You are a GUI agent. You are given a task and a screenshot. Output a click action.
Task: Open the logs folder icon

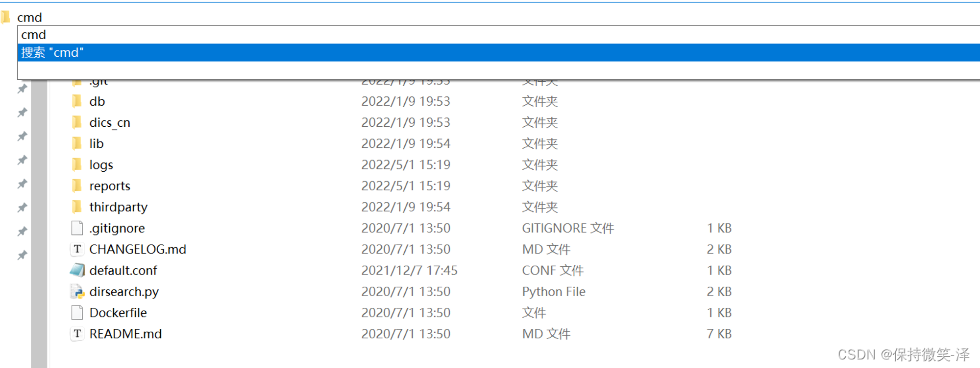click(77, 164)
